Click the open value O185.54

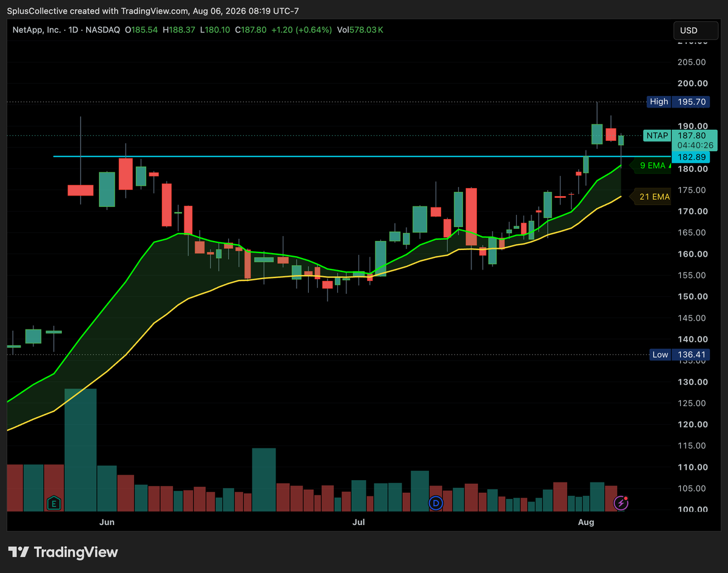(141, 29)
